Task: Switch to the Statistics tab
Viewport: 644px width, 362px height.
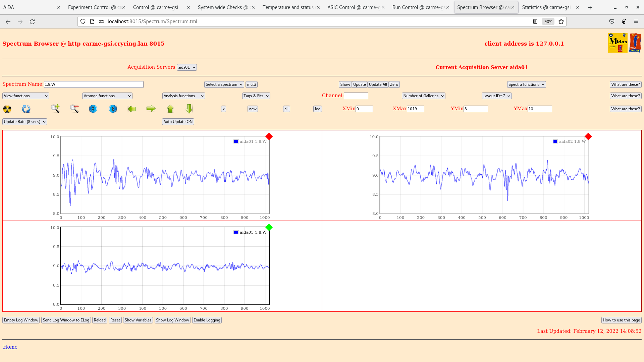Action: pyautogui.click(x=546, y=7)
